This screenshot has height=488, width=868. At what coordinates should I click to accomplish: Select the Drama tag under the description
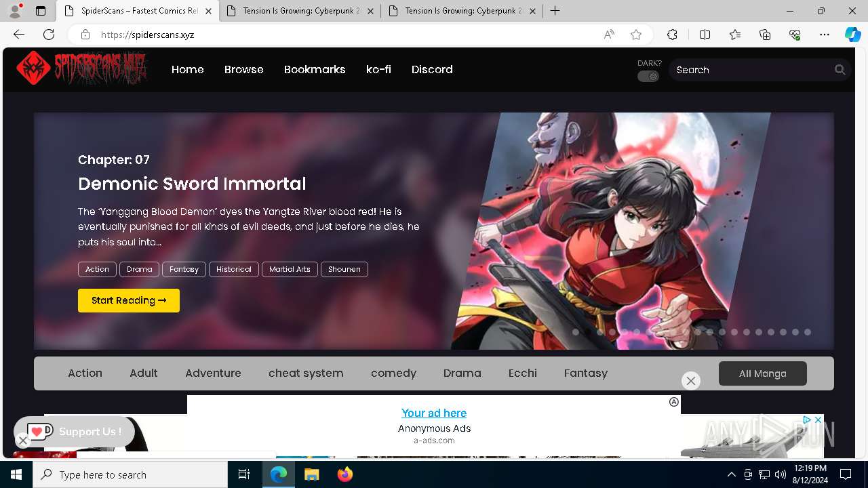point(139,269)
